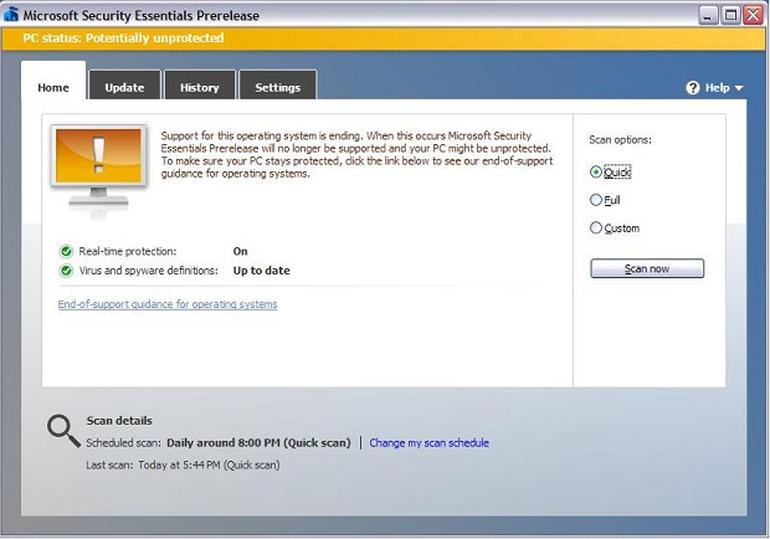The image size is (770, 539).
Task: Open the Update tab
Action: tap(124, 87)
